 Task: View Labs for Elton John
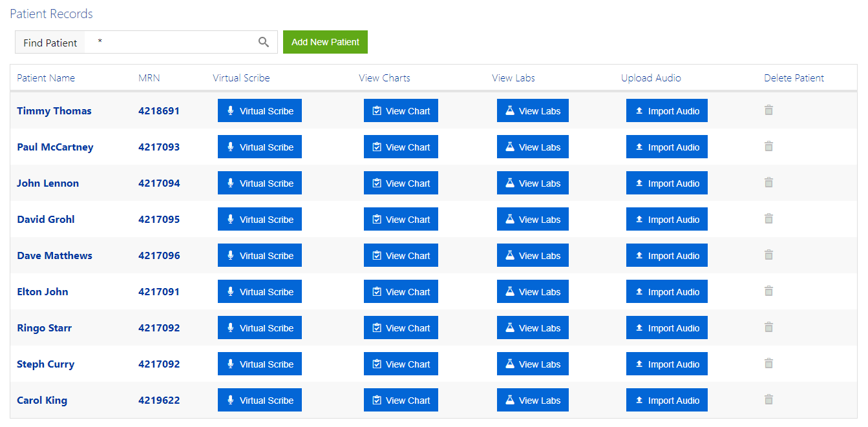coord(533,291)
